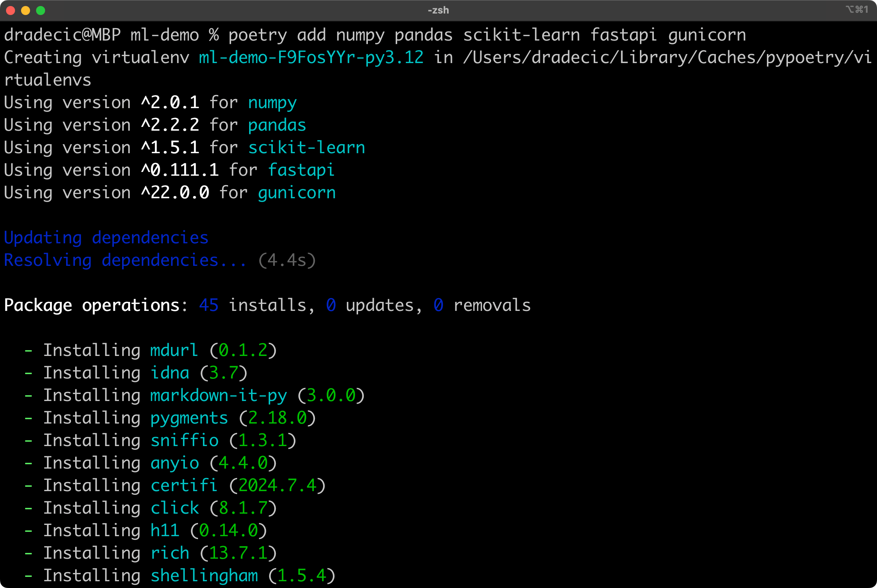Click the 'pygments' install line

(189, 418)
